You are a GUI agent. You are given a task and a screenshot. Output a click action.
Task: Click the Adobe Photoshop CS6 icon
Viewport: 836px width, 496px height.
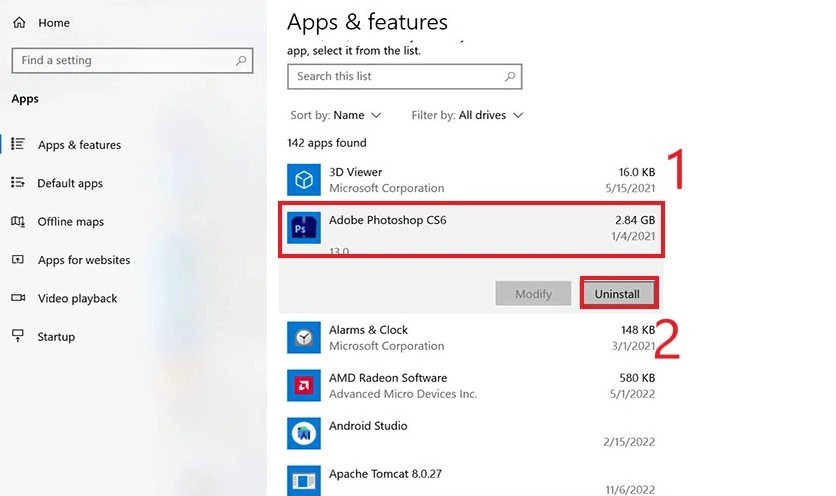coord(304,229)
